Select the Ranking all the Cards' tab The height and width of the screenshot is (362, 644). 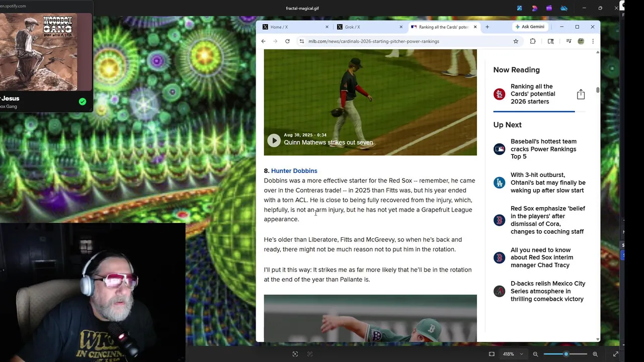(x=443, y=27)
